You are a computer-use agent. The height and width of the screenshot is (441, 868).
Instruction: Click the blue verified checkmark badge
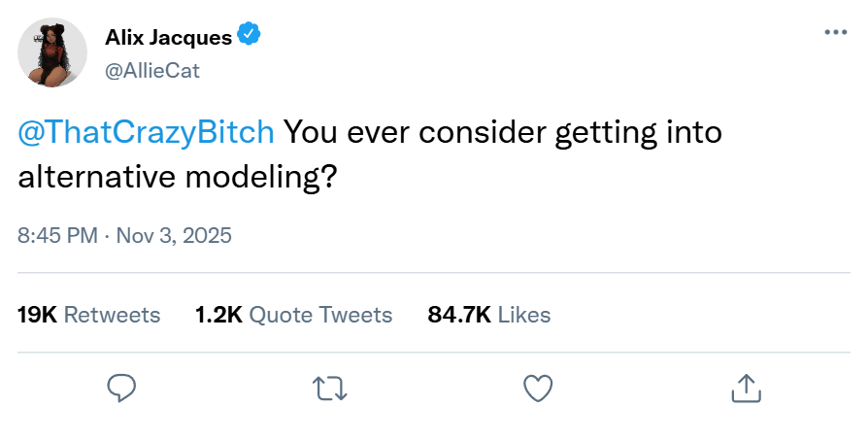[250, 37]
